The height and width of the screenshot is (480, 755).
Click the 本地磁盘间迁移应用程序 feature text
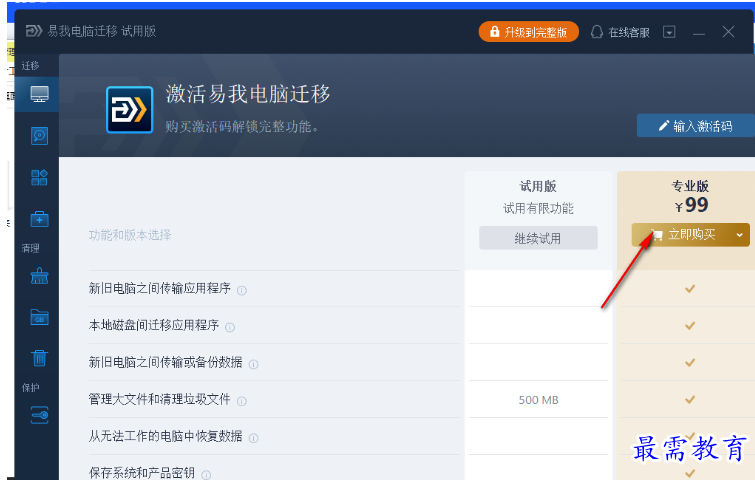click(x=154, y=325)
